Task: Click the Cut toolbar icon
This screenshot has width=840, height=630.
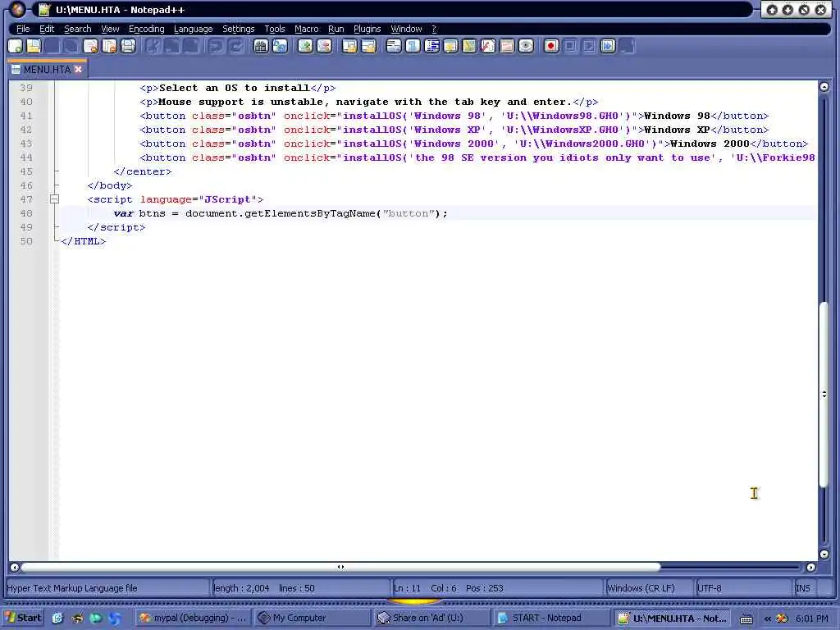Action: (153, 46)
